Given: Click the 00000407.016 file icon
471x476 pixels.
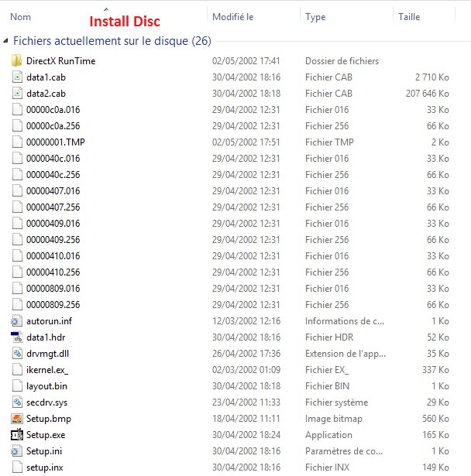Looking at the screenshot, I should click(17, 190).
